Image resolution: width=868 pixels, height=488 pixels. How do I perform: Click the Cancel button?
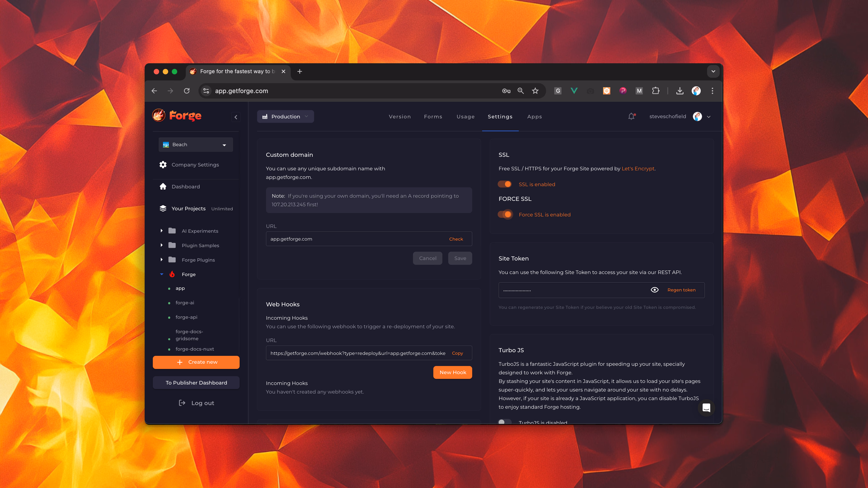[x=428, y=258]
